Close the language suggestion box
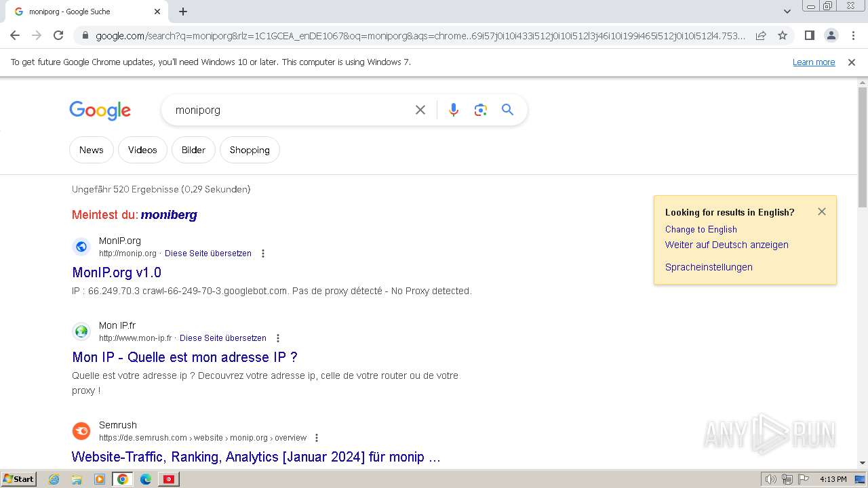Viewport: 868px width, 488px height. [x=822, y=211]
